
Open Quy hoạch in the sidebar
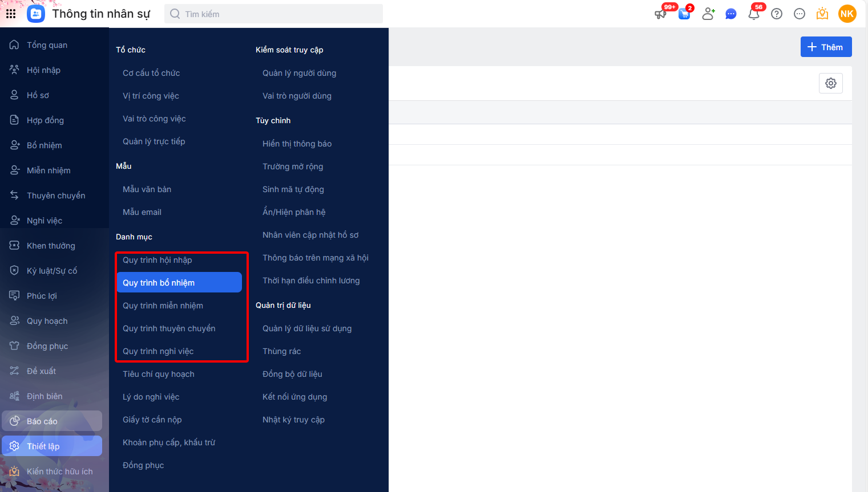coord(52,321)
